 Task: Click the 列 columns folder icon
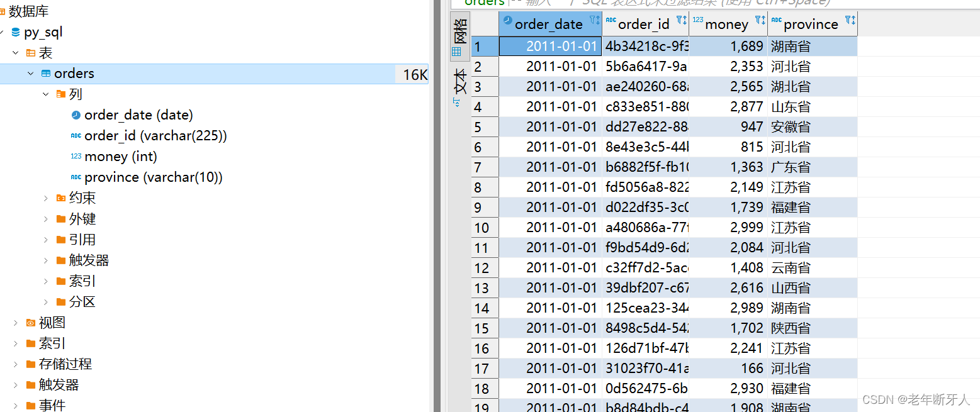60,94
